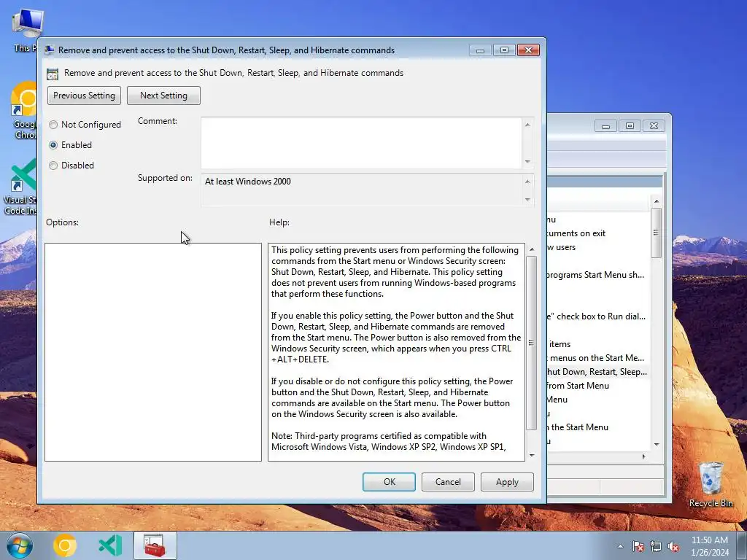Viewport: 747px width, 560px height.
Task: Click Help text scroll up arrow
Action: 532,249
